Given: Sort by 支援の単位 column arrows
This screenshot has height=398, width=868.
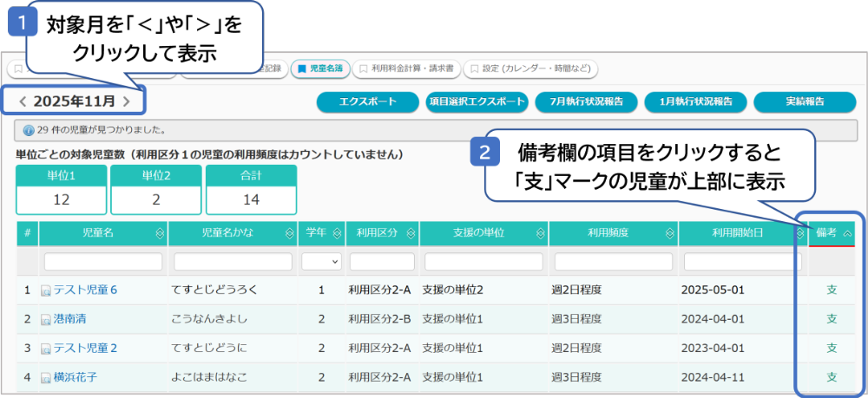Looking at the screenshot, I should pos(541,232).
